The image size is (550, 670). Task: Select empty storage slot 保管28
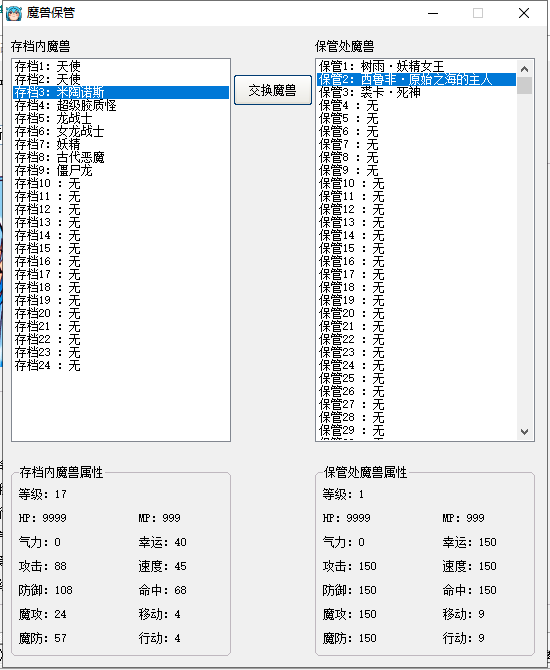point(416,418)
